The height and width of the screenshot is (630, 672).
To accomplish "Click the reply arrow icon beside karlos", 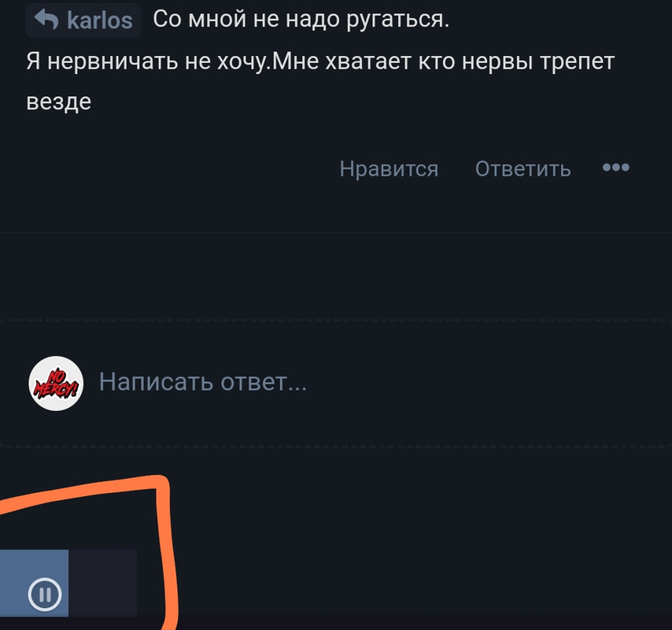I will tap(46, 20).
